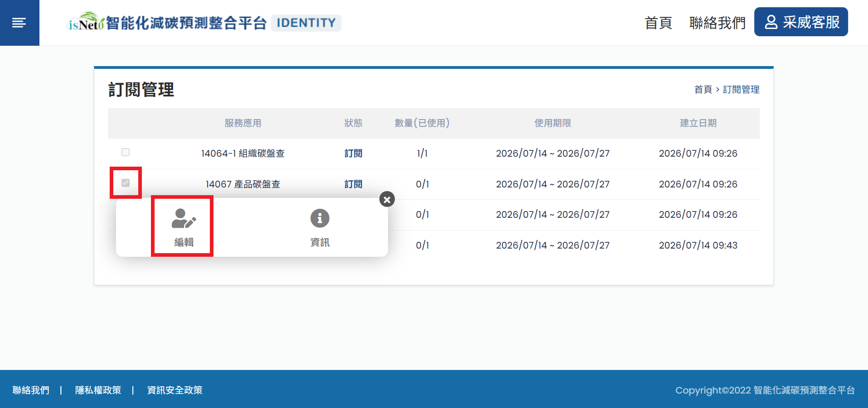This screenshot has width=868, height=408.
Task: Click the 編輯 label in popup
Action: 184,242
